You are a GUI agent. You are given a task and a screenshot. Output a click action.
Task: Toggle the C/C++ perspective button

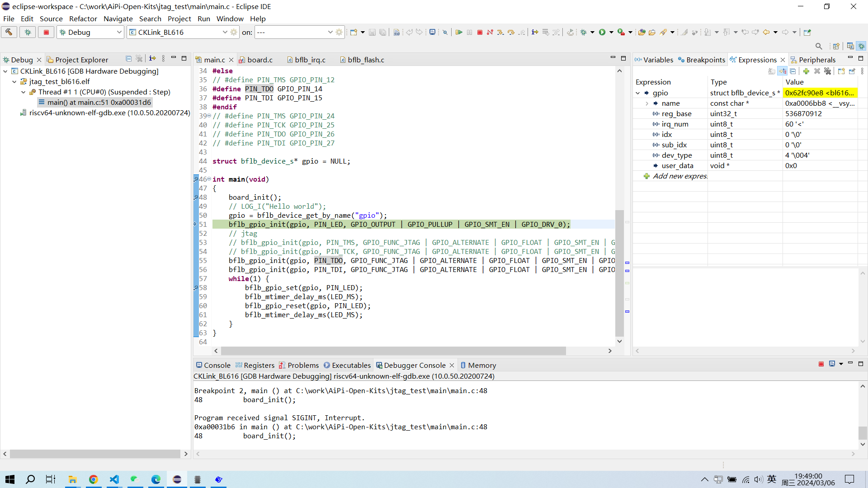[850, 46]
